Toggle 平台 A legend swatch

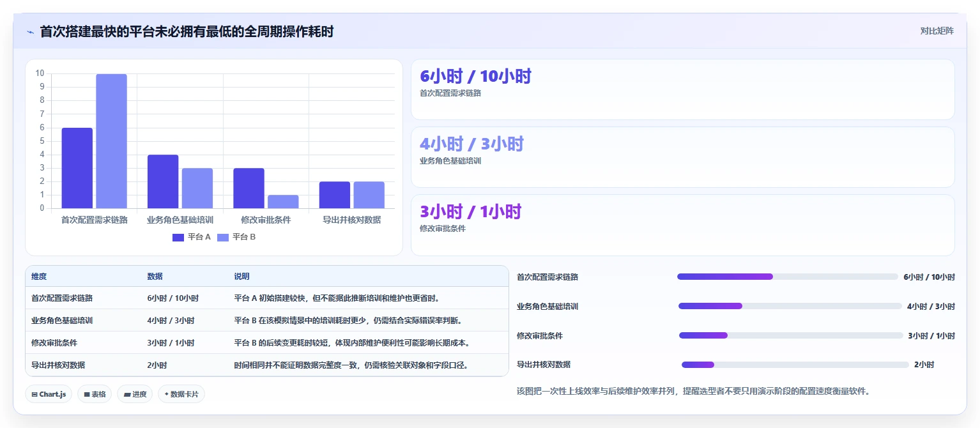[178, 237]
